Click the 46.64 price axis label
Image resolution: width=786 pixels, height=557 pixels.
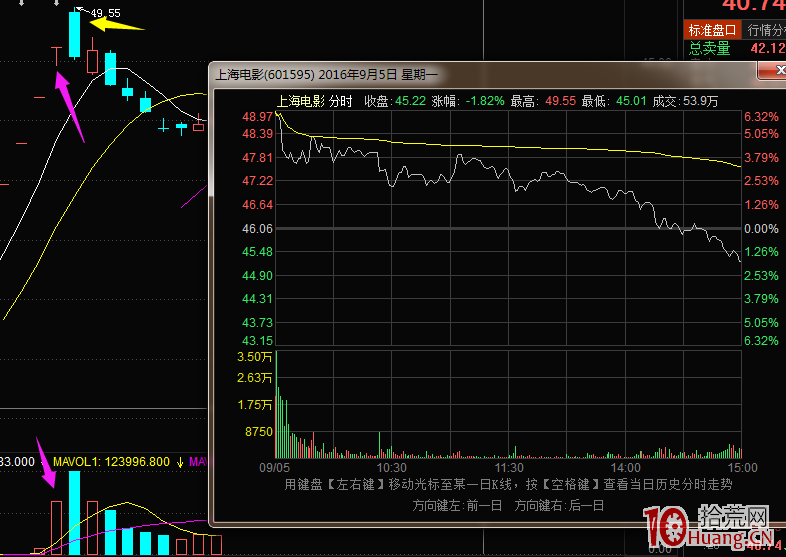pos(258,205)
